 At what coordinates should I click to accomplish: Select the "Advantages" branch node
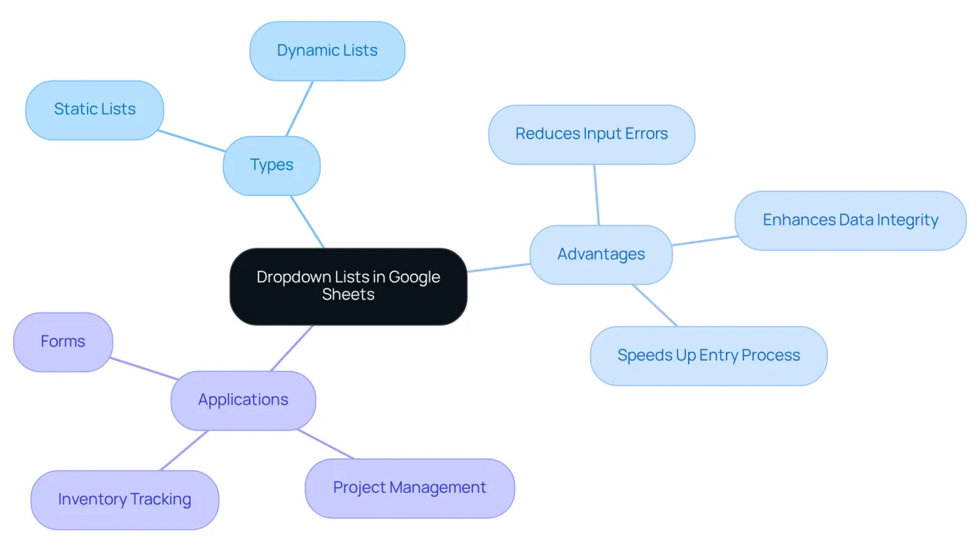[x=601, y=255]
